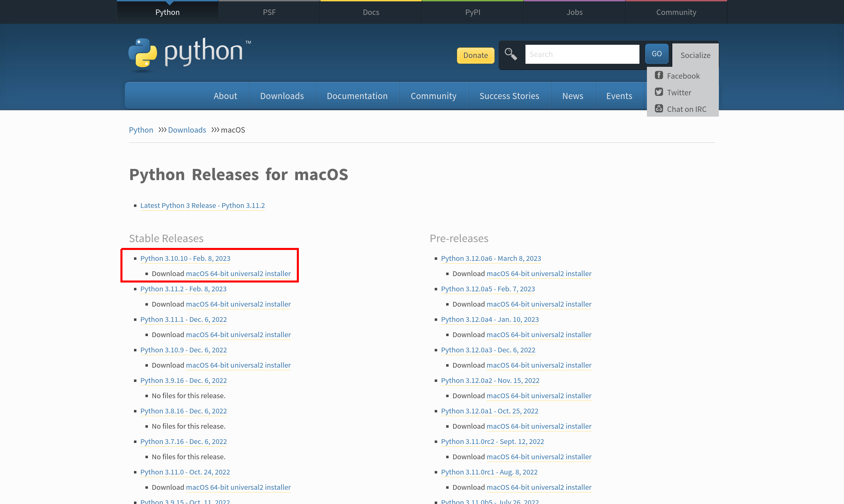Open the Downloads navigation menu
Image resolution: width=844 pixels, height=504 pixels.
point(282,95)
